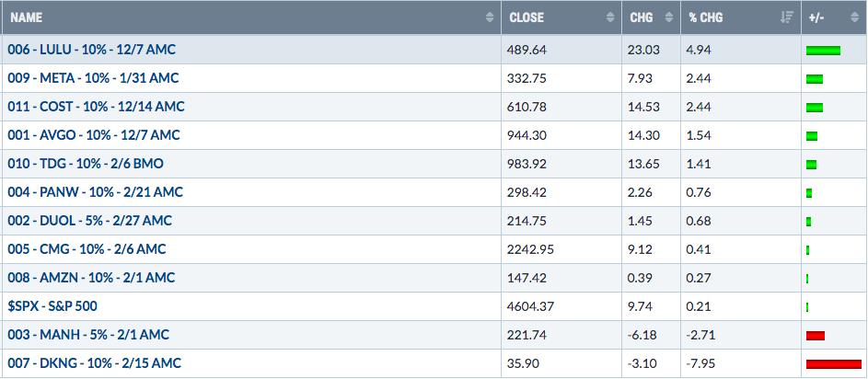868x379 pixels.
Task: Sort by CLOSE column sort icon
Action: 610,17
